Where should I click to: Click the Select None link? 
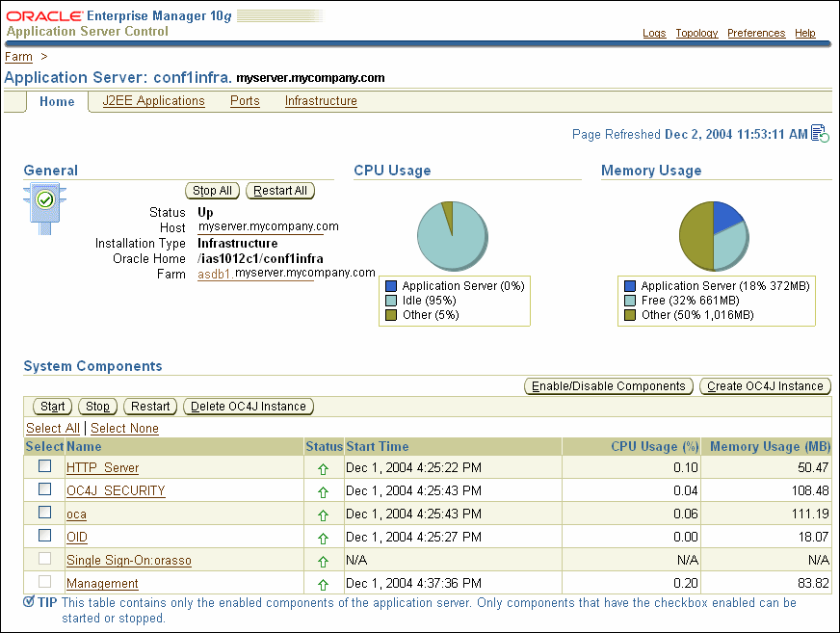[125, 428]
